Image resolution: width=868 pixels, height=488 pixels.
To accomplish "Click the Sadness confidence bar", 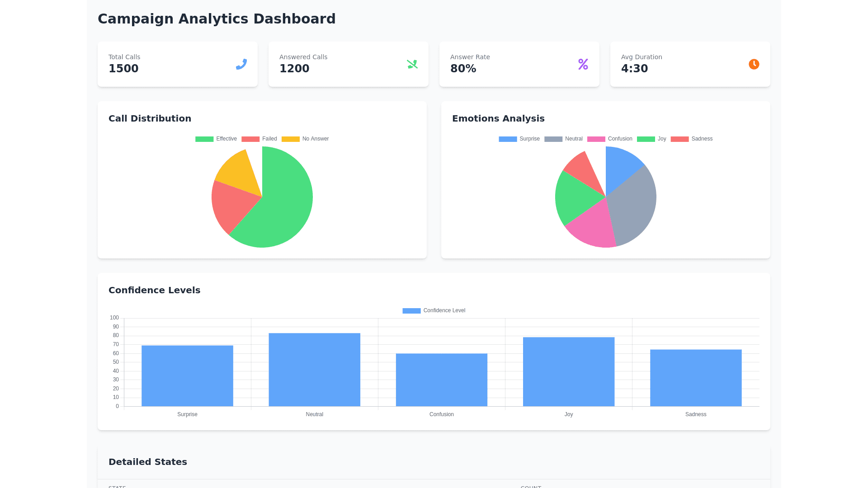I will coord(695,378).
